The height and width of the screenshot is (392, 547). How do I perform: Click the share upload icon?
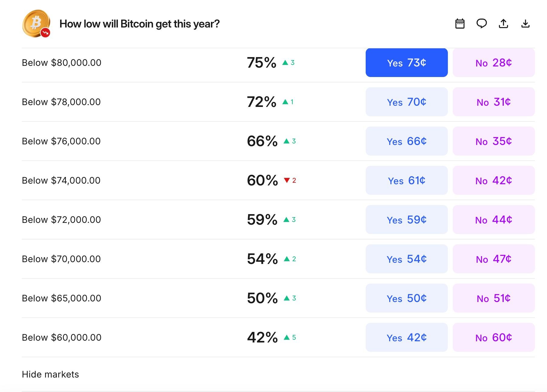pos(503,24)
